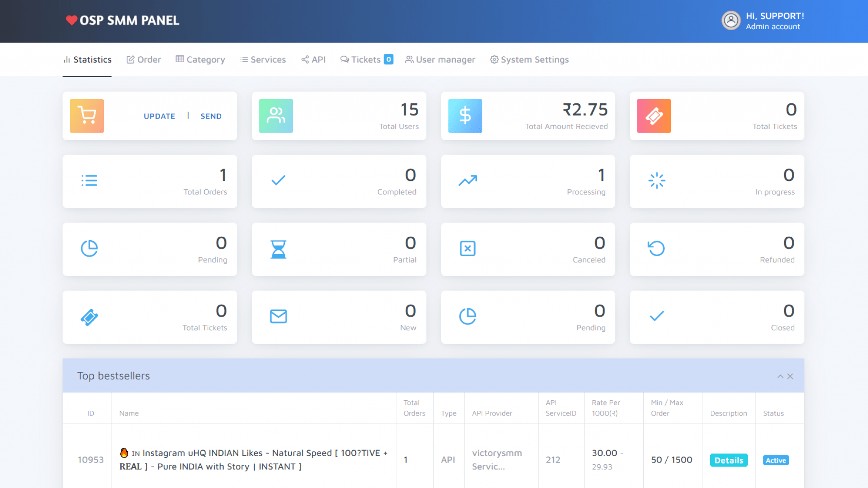Click the envelope icon on the New tickets card
This screenshot has width=868, height=488.
(278, 316)
